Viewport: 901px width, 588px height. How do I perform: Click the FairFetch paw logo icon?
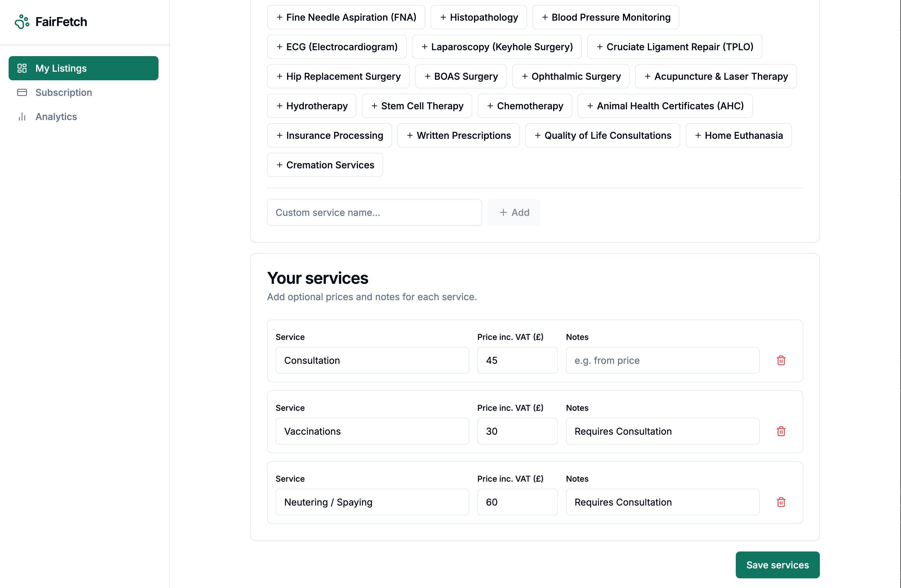pos(22,21)
